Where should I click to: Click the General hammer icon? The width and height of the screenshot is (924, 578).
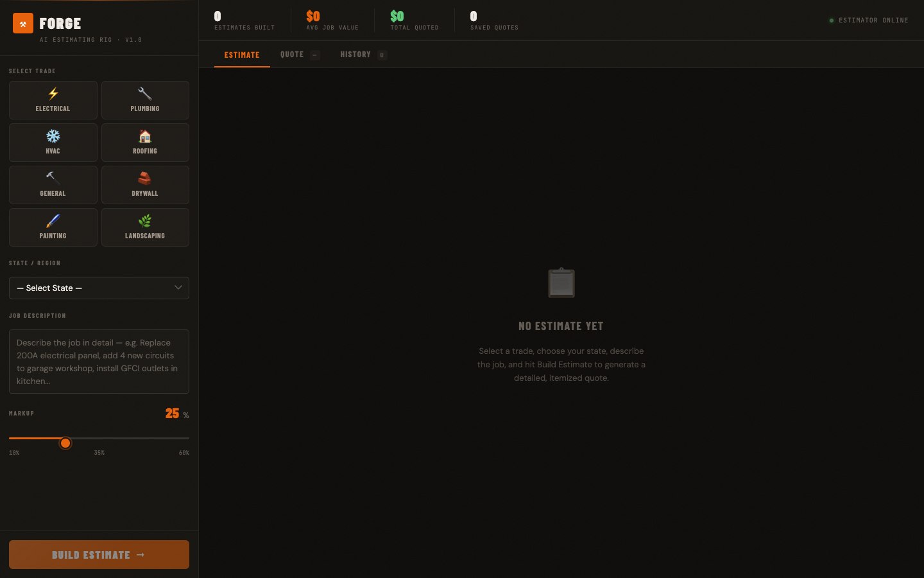(53, 178)
